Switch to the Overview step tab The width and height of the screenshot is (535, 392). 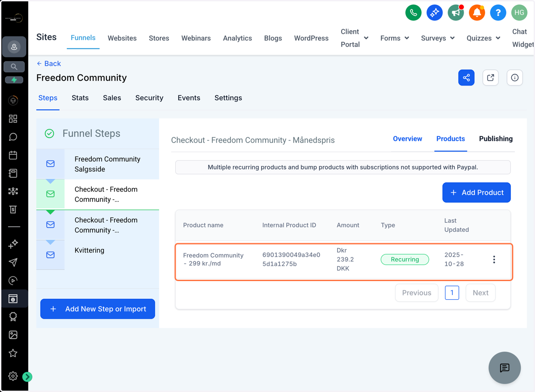[407, 139]
